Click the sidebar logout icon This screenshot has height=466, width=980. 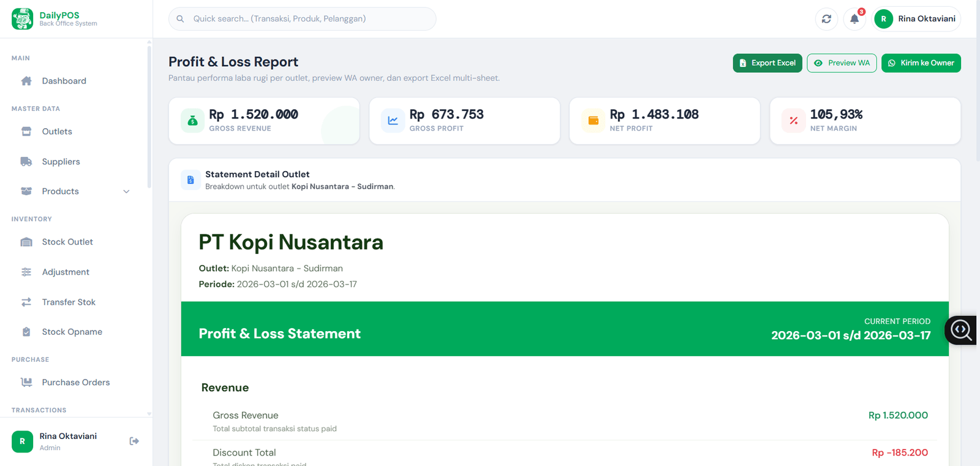pyautogui.click(x=134, y=441)
